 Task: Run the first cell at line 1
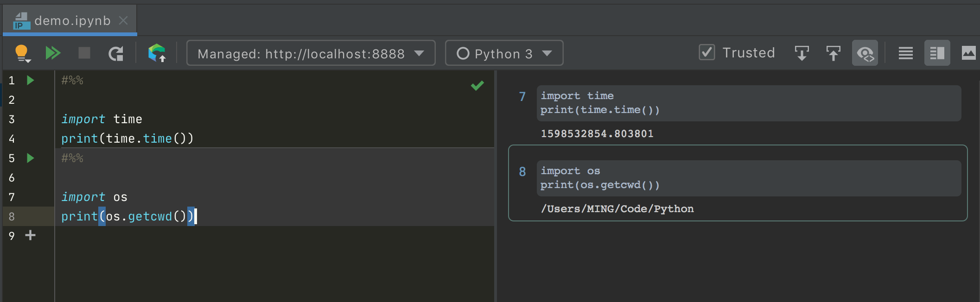(31, 80)
